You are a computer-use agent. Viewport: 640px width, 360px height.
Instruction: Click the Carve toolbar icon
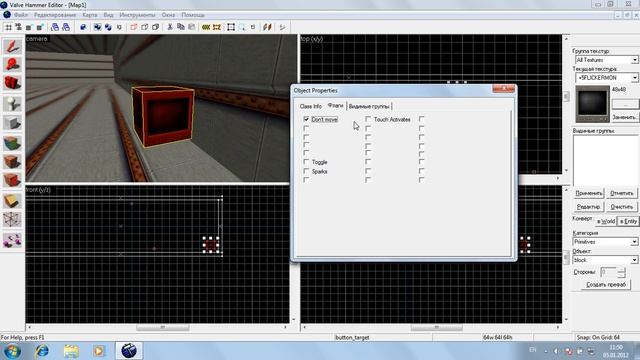[x=83, y=27]
